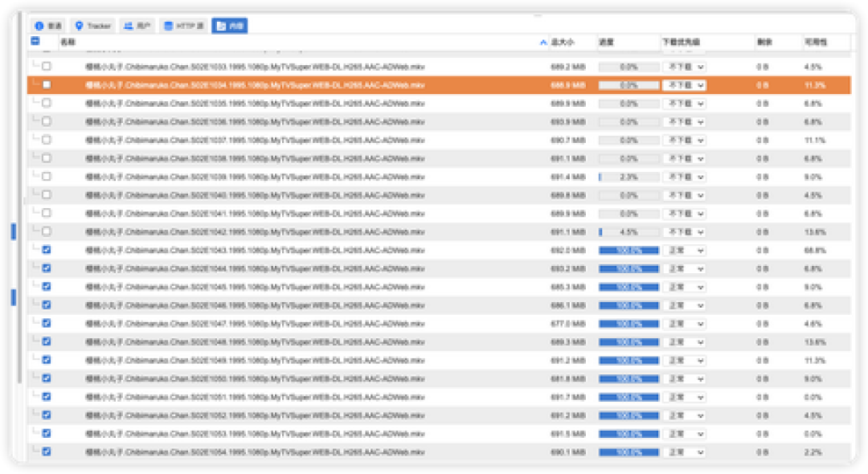Sort files by the name (名称) column header
868x474 pixels.
[68, 42]
